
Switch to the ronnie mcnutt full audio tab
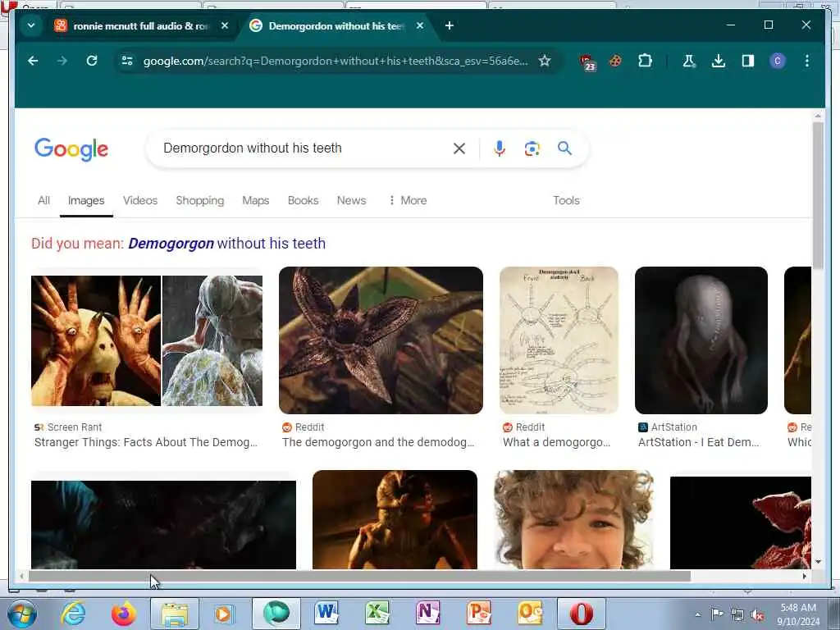[140, 25]
